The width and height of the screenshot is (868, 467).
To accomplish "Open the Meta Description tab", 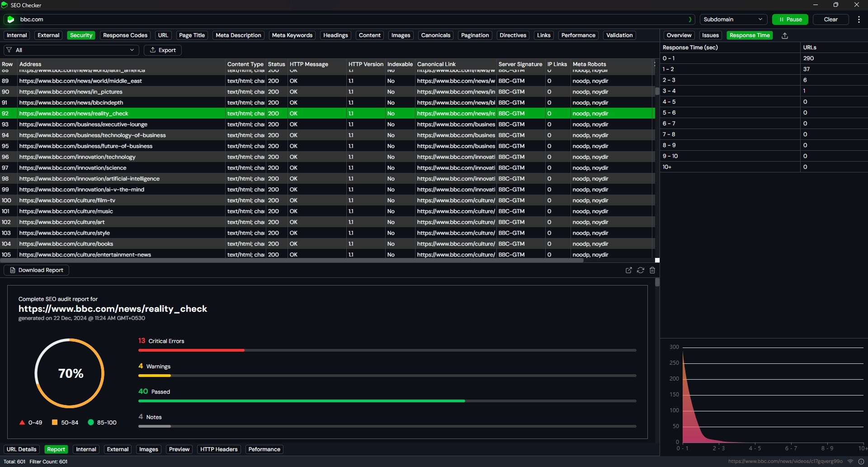I will pos(238,35).
